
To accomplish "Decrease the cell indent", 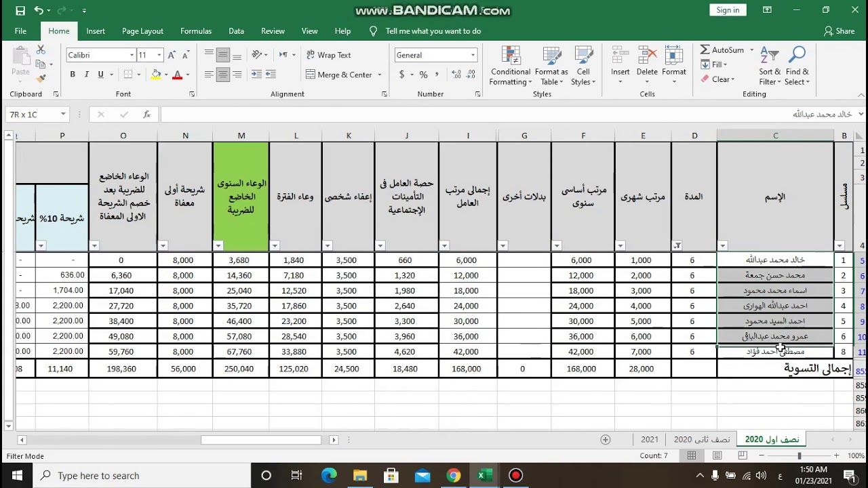I will coord(256,75).
